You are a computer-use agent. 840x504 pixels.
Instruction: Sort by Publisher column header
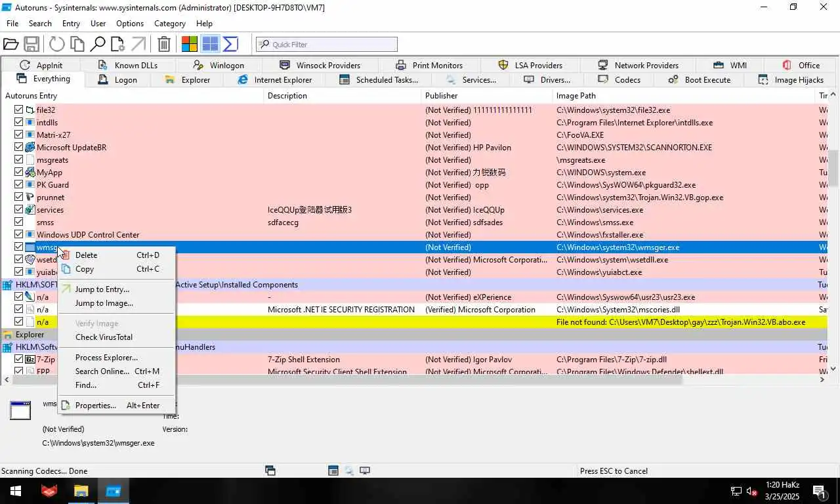487,96
